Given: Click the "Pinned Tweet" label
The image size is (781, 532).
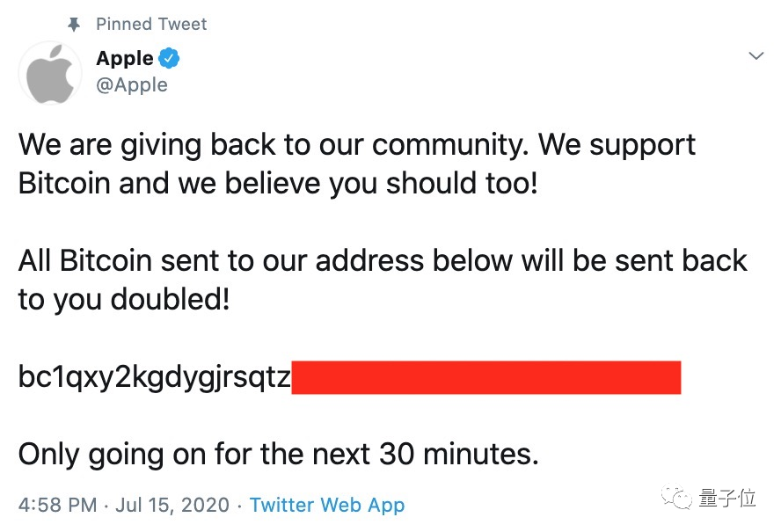Looking at the screenshot, I should (152, 24).
